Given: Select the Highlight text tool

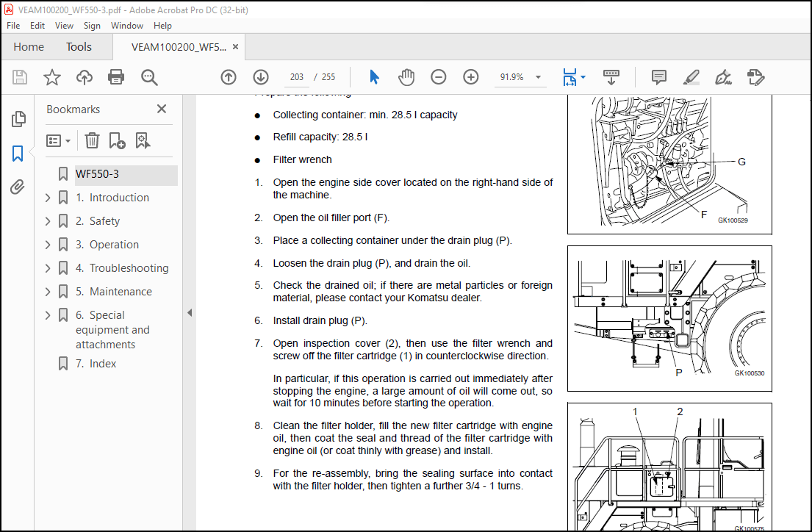Looking at the screenshot, I should coord(691,77).
